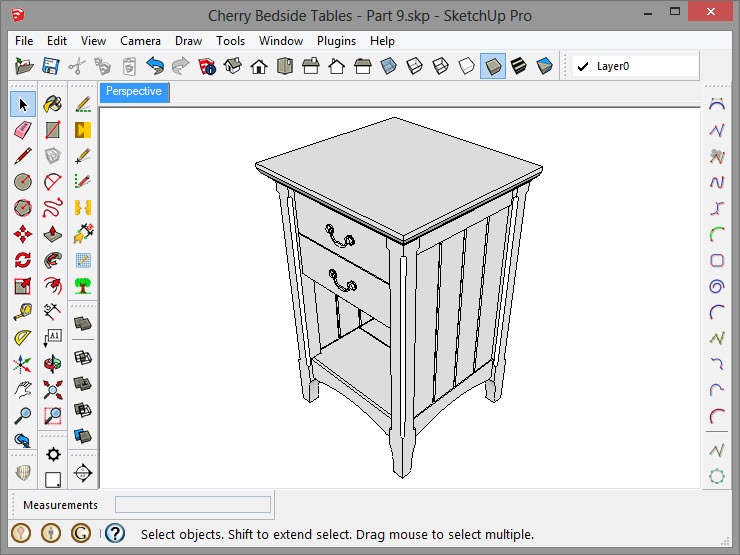Select the Eraser tool
This screenshot has height=555, width=740.
click(x=23, y=130)
